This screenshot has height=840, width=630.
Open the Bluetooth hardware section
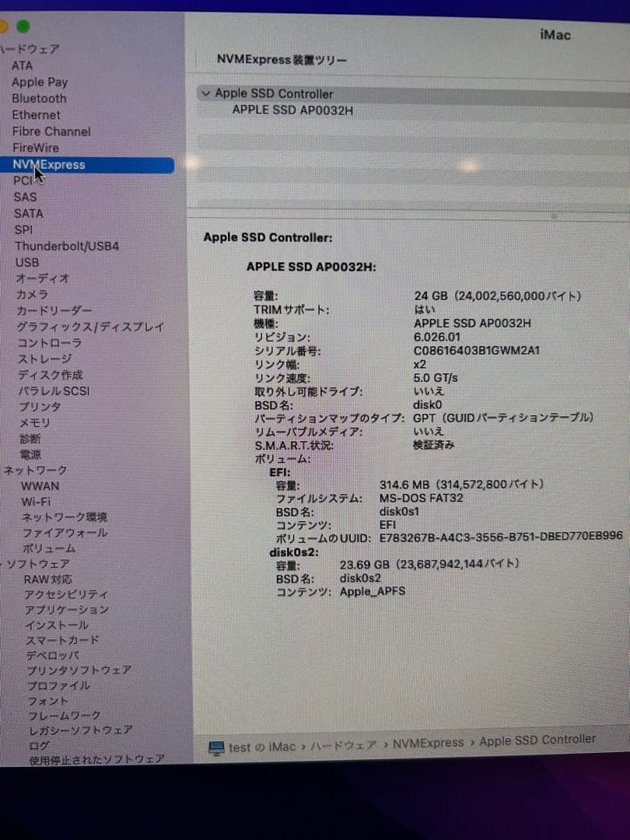click(38, 98)
